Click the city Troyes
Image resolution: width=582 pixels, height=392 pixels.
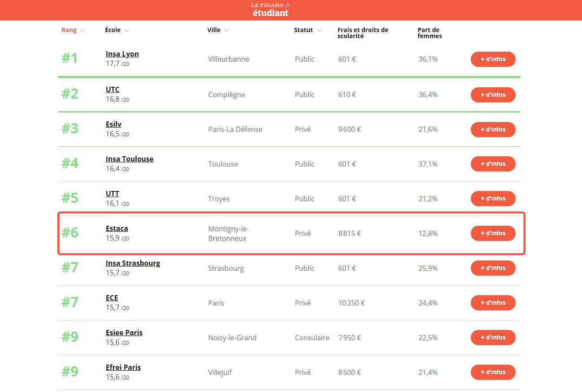pyautogui.click(x=219, y=199)
